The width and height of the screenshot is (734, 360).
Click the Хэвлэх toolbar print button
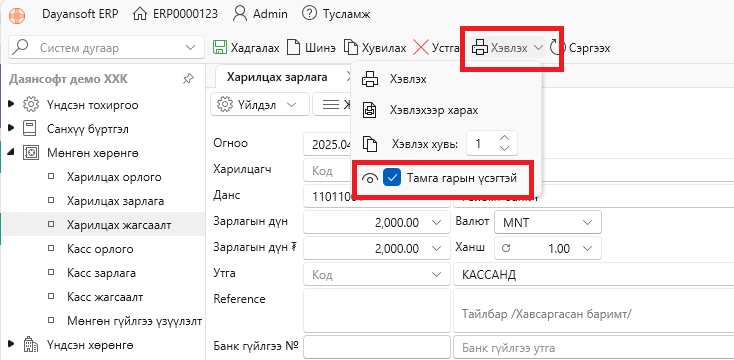coord(500,48)
